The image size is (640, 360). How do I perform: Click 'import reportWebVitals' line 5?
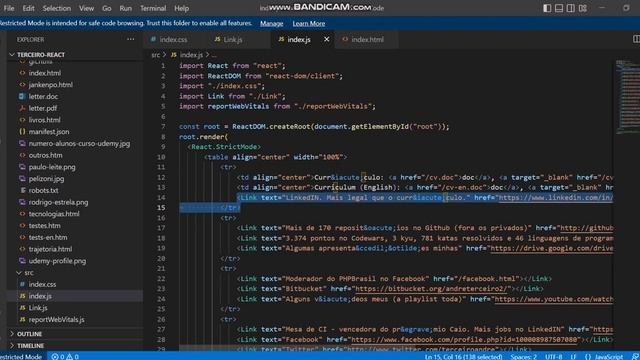coord(277,107)
